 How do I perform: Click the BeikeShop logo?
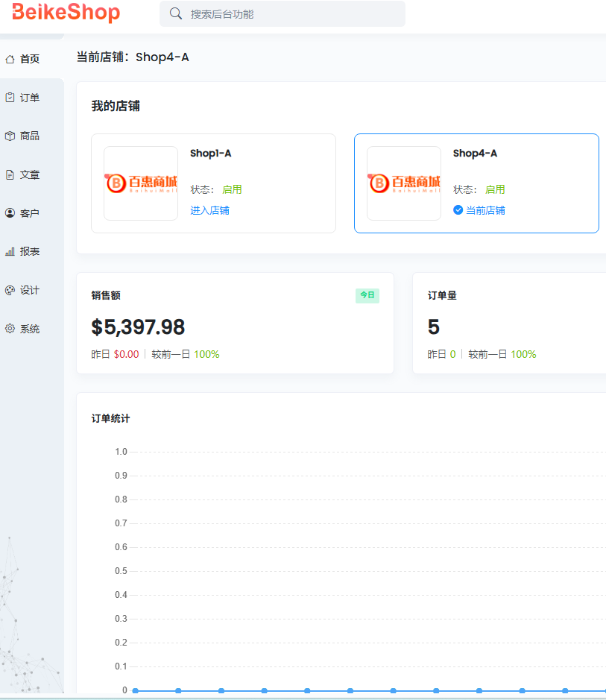(x=66, y=13)
